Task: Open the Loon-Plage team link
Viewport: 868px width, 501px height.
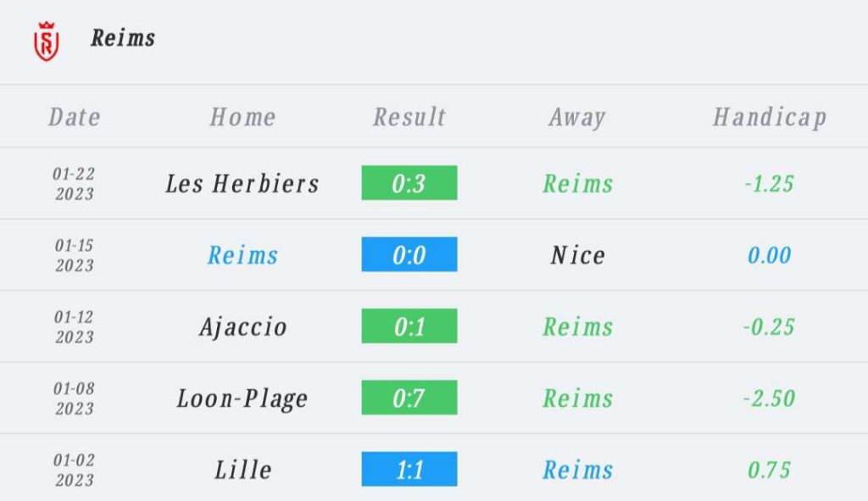Action: 242,398
